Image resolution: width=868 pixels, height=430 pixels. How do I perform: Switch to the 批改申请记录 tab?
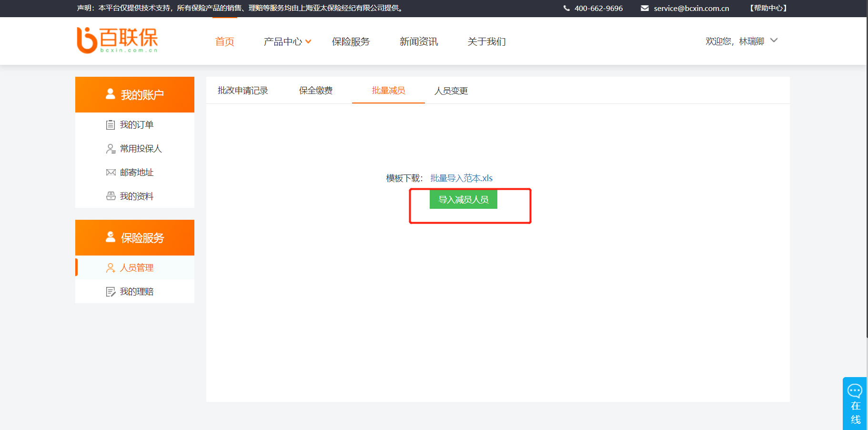tap(242, 91)
